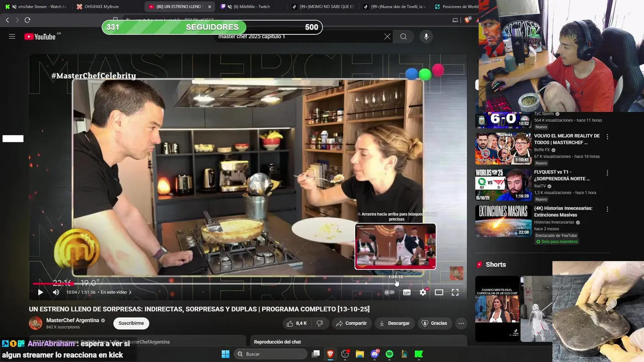Switch to 'Nueva skin de Tinelli' tab

(x=394, y=7)
